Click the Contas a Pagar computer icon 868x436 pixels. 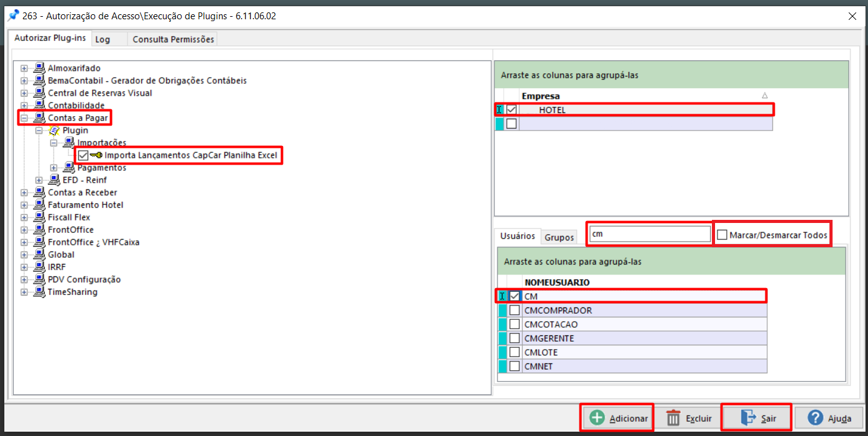(40, 118)
